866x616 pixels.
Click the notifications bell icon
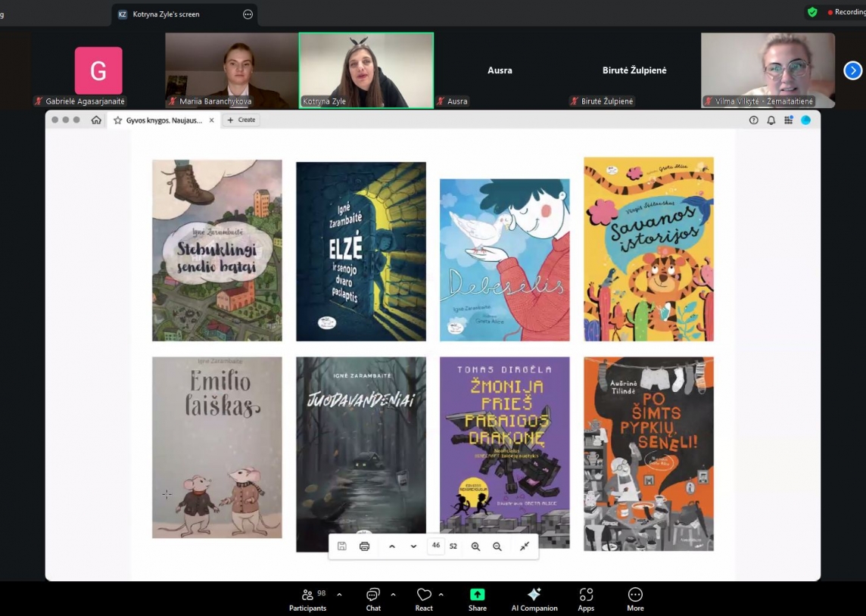[x=771, y=120]
